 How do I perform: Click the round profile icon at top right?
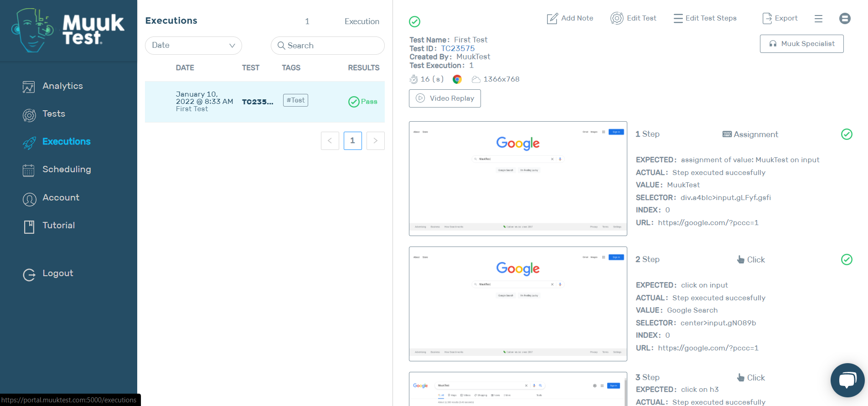pyautogui.click(x=844, y=18)
